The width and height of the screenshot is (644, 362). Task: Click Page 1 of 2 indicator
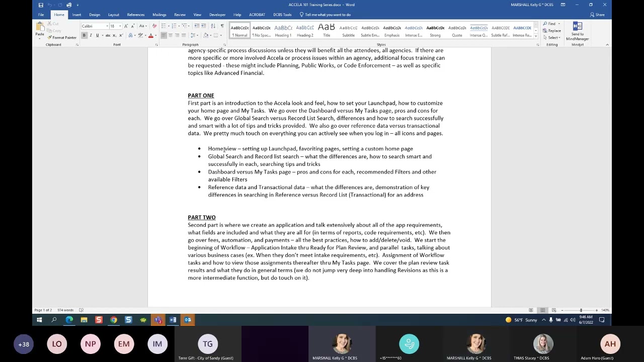43,310
